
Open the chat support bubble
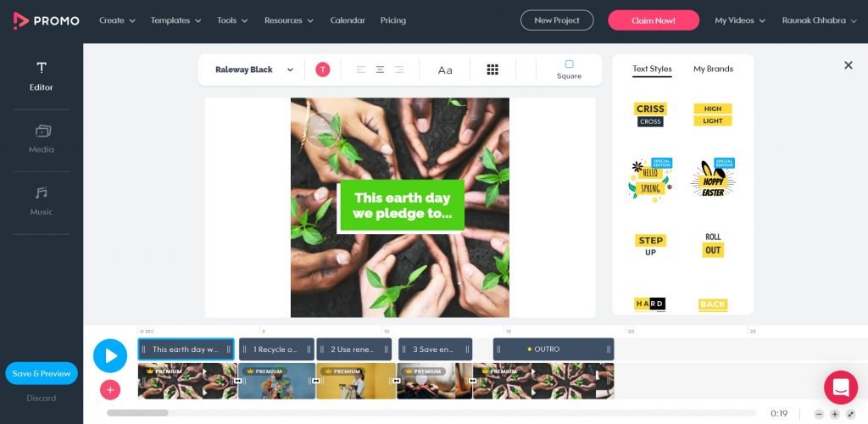tap(840, 388)
